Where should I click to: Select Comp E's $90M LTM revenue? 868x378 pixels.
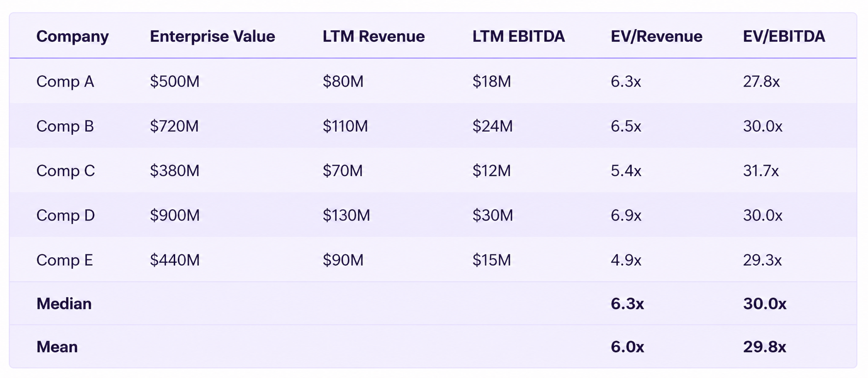coord(343,260)
